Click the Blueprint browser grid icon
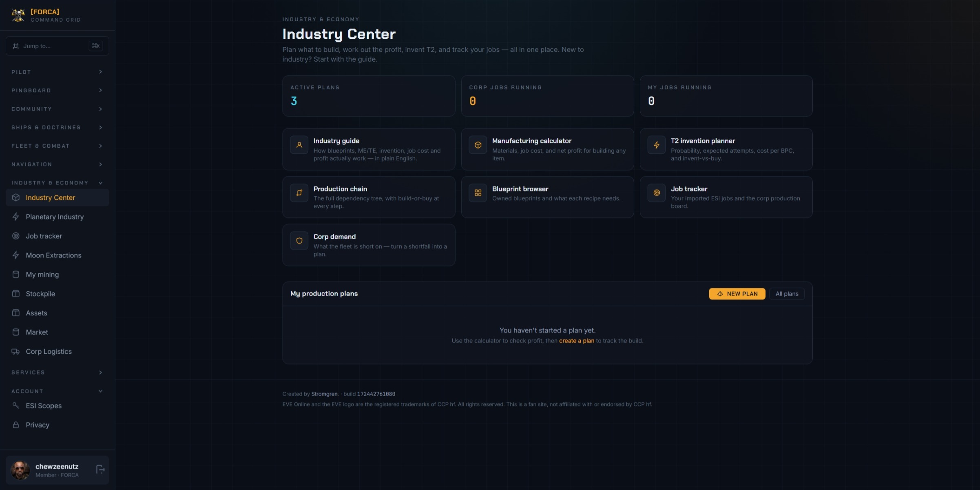The width and height of the screenshot is (980, 490). click(x=478, y=193)
